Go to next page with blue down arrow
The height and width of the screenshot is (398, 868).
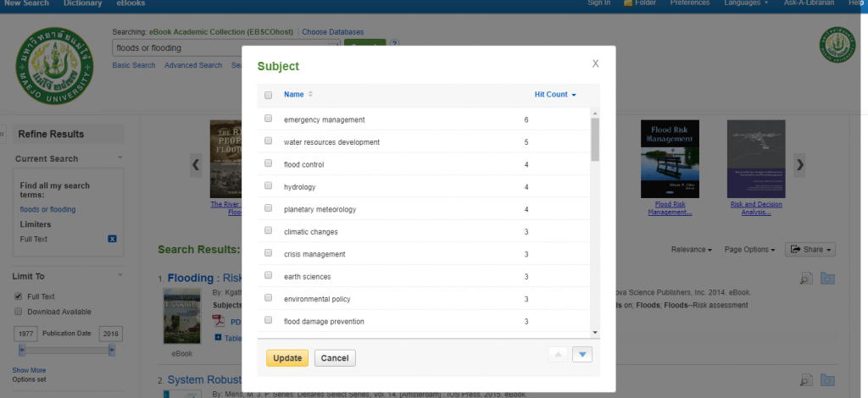pos(582,355)
